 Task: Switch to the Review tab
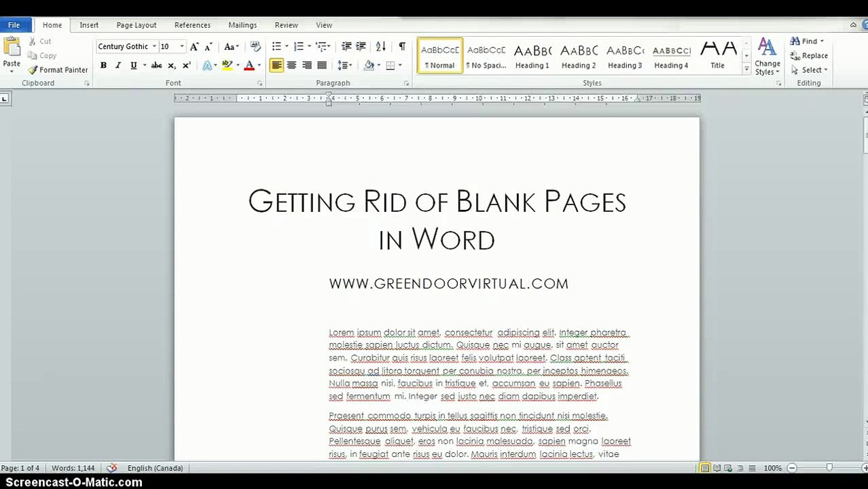[x=286, y=25]
